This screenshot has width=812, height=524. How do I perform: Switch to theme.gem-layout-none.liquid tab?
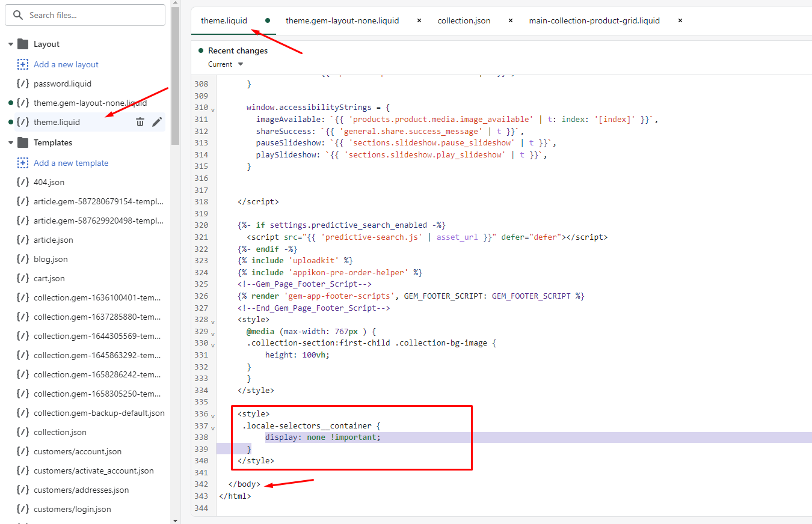pyautogui.click(x=342, y=20)
